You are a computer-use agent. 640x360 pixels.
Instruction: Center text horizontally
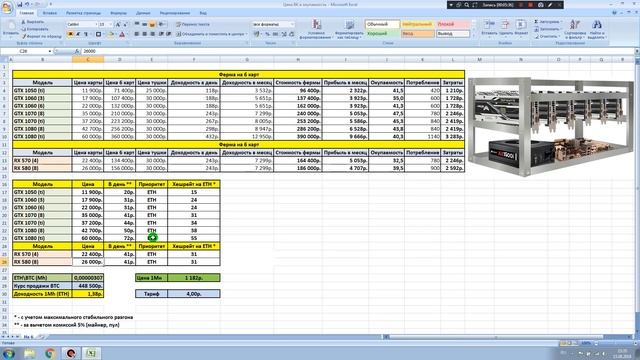(x=144, y=34)
